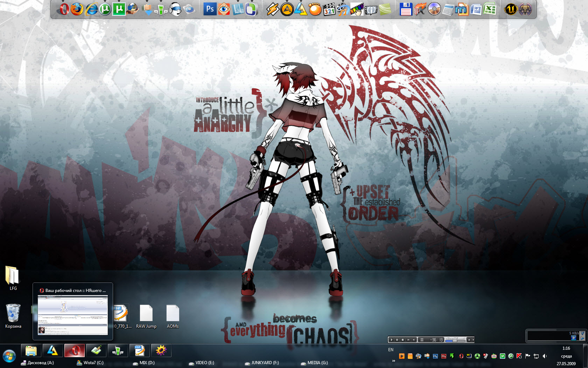588x368 pixels.
Task: Open Windows Explorer from the taskbar
Action: [31, 350]
